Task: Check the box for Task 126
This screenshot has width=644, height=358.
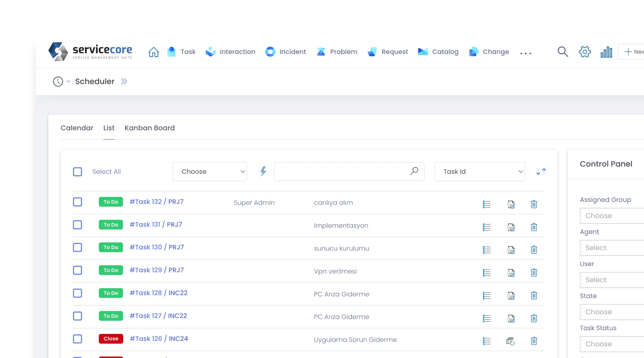Action: (78, 339)
